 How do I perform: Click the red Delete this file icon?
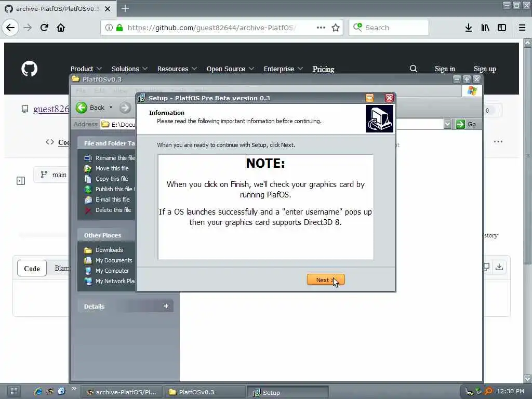pyautogui.click(x=88, y=210)
